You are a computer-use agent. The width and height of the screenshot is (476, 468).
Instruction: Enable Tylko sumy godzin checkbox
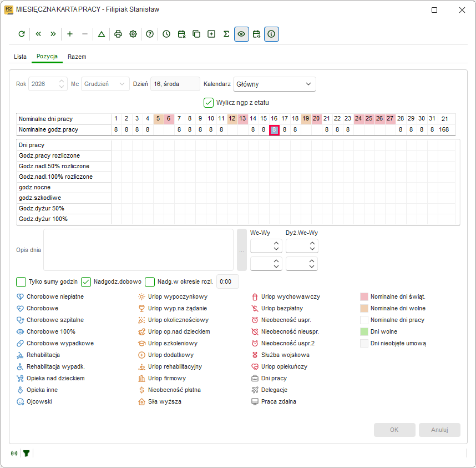[x=21, y=282]
